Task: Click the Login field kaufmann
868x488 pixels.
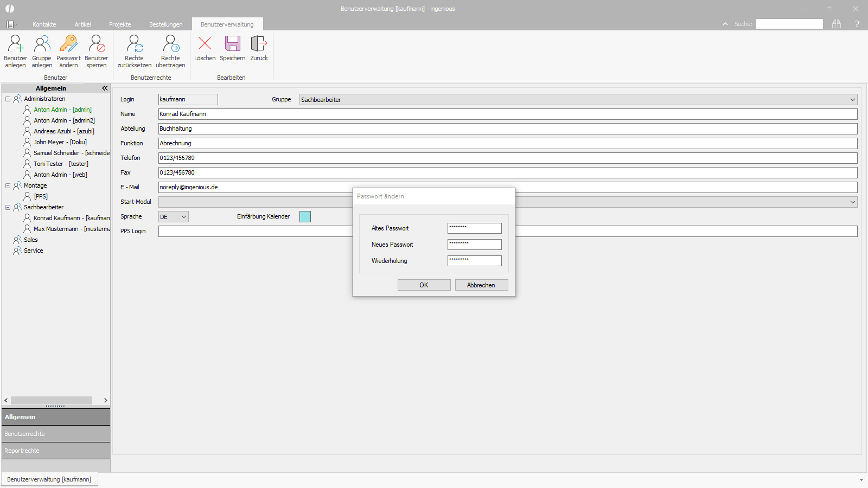Action: click(x=188, y=99)
